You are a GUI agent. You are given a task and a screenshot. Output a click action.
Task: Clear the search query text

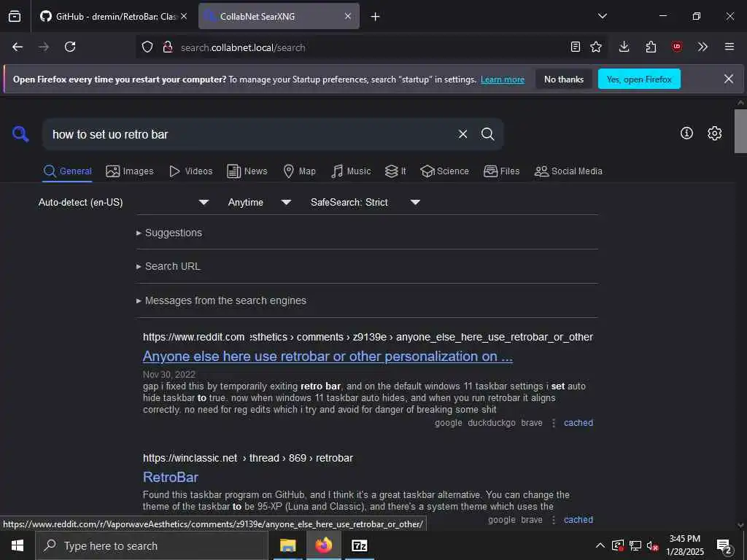[462, 134]
